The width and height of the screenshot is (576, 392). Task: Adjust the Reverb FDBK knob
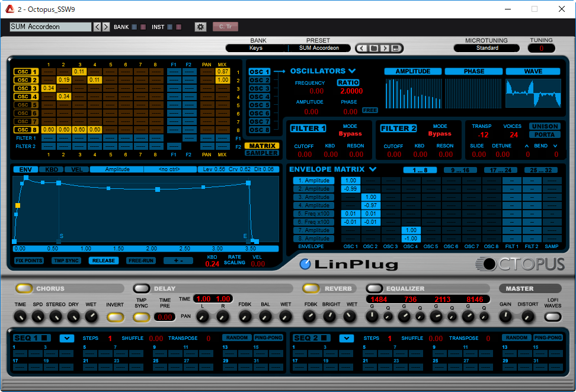coord(310,316)
